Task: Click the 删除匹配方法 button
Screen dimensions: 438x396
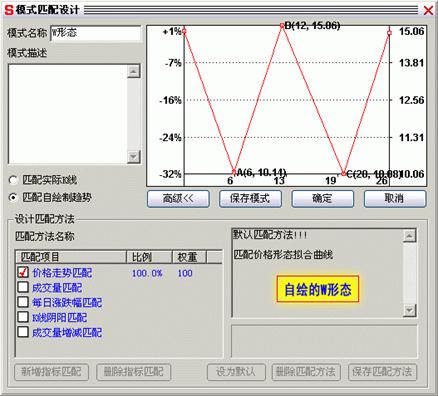Action: point(306,372)
